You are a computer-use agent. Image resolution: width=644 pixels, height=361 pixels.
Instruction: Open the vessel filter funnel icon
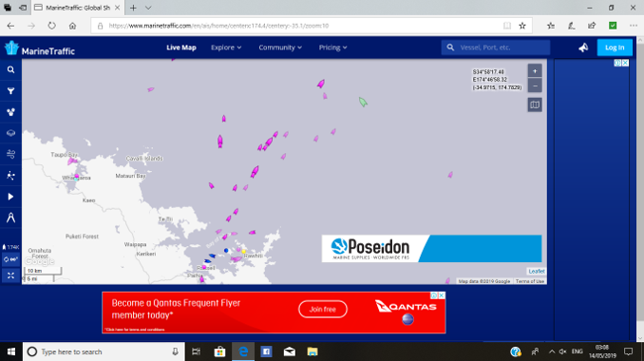[10, 91]
